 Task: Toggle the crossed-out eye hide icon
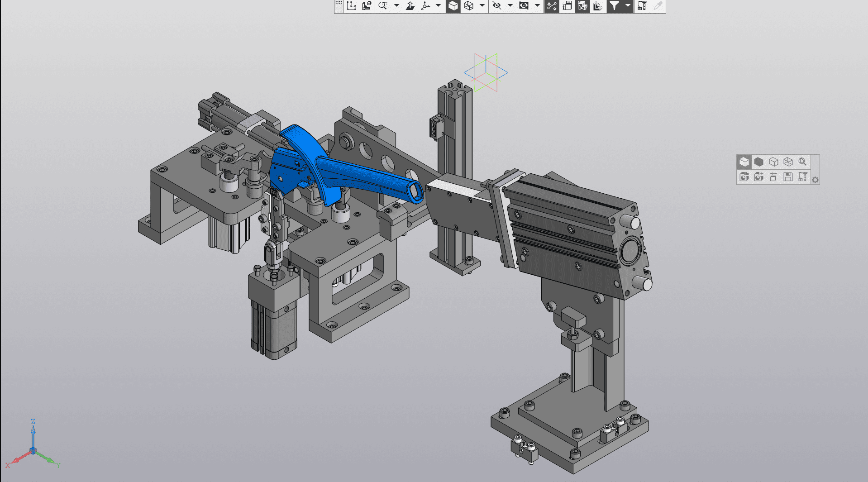497,6
